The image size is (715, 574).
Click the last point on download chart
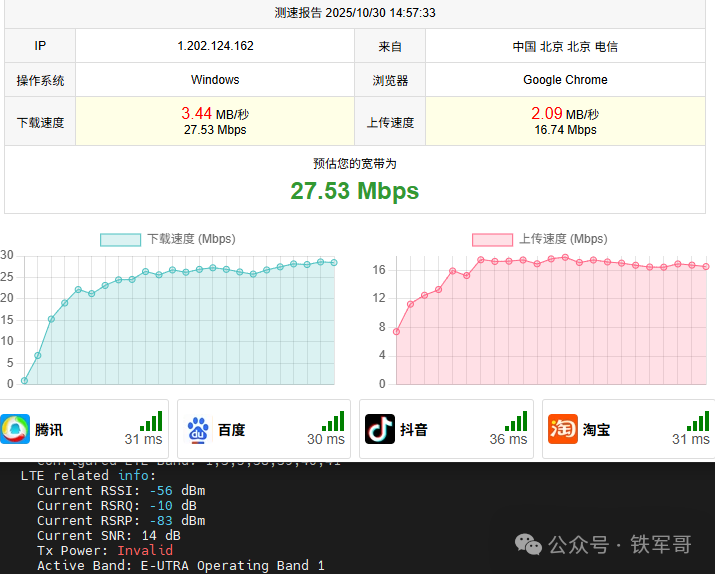(x=334, y=263)
